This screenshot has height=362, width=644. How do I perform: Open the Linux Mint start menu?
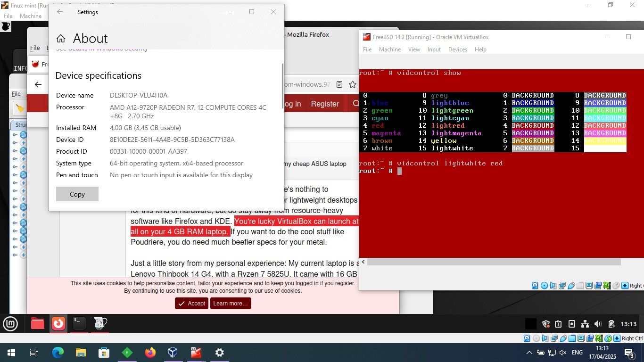click(10, 323)
